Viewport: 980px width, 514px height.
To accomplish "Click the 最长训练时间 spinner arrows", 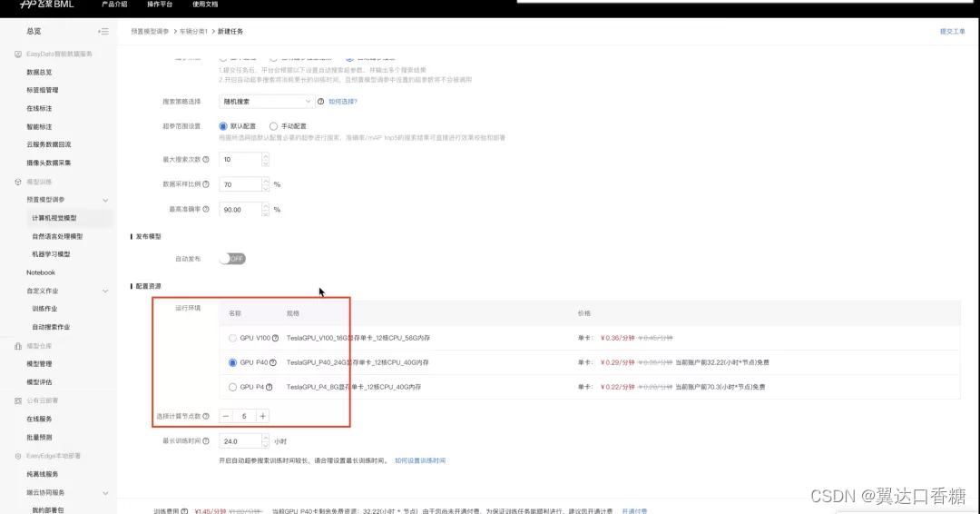I will point(266,441).
